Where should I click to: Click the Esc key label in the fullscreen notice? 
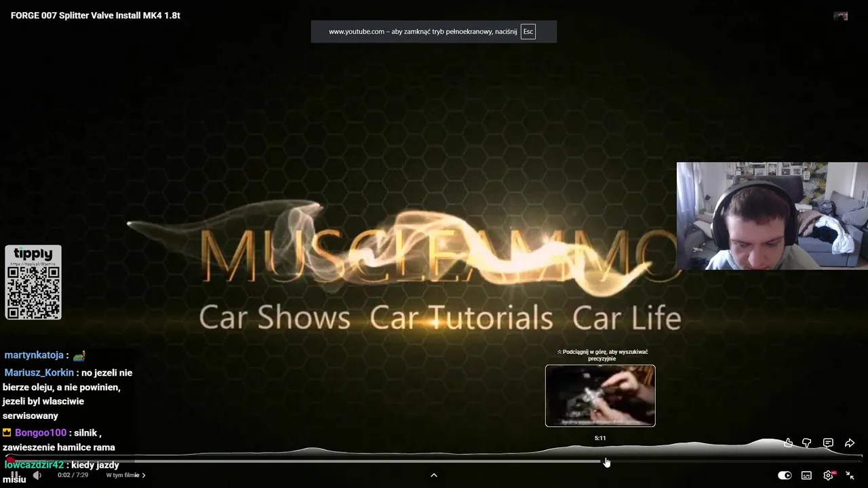(528, 32)
